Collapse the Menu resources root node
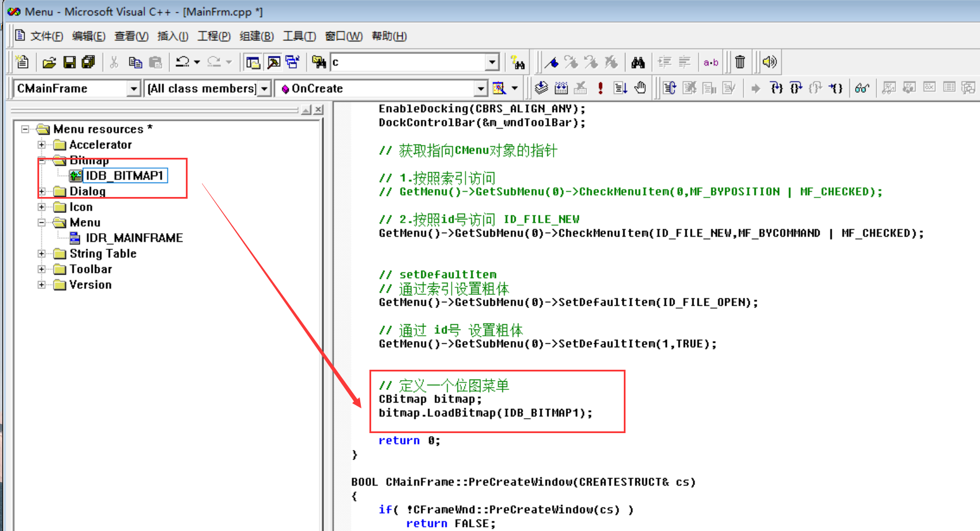 [x=25, y=129]
